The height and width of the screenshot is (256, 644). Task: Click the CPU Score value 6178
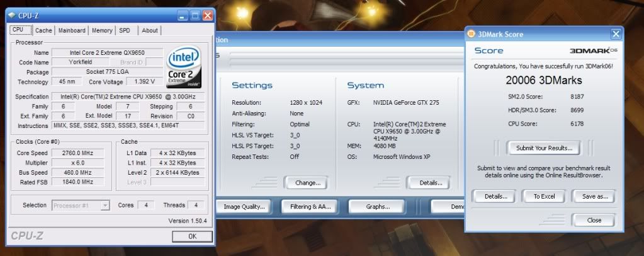[x=577, y=124]
